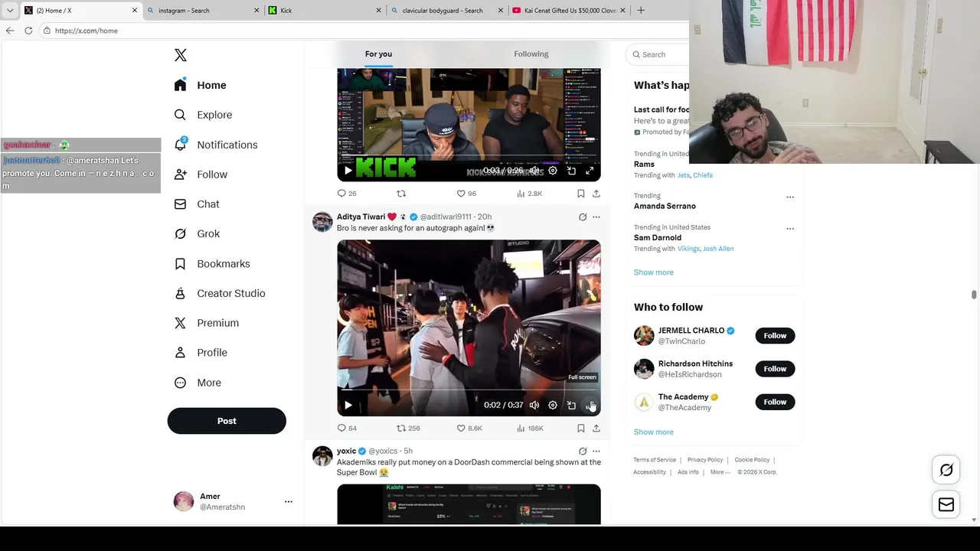
Task: Enter full screen on Aditya Tiwari video
Action: click(590, 406)
